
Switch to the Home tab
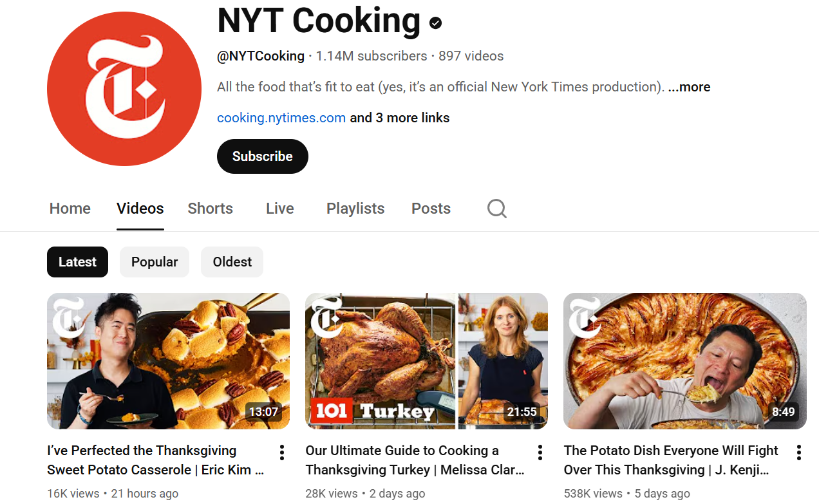(x=70, y=209)
